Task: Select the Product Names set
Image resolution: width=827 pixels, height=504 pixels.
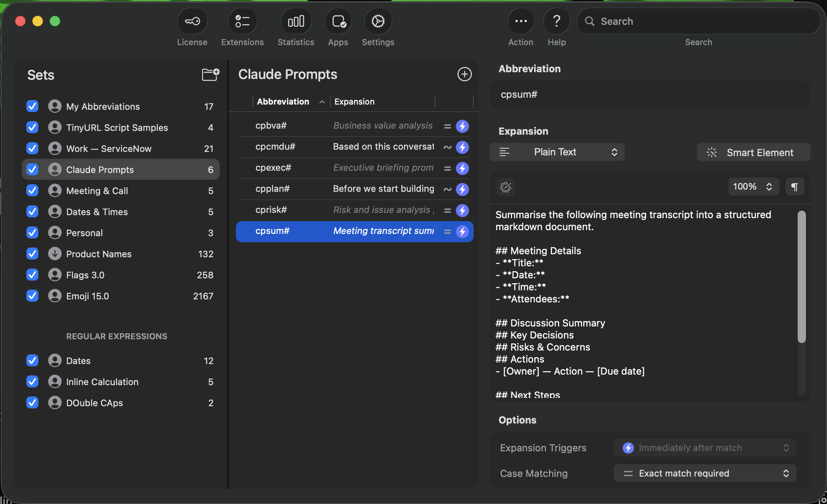Action: pyautogui.click(x=120, y=254)
